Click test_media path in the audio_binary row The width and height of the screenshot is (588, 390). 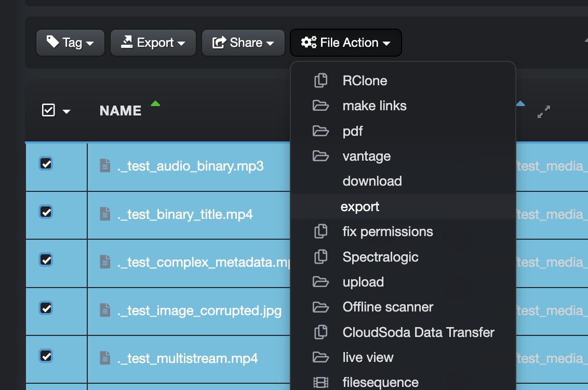pos(552,166)
